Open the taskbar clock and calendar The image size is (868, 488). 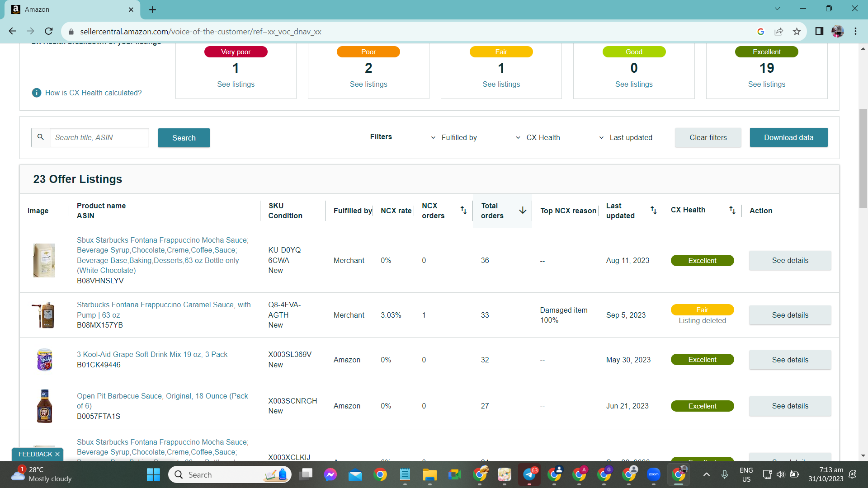click(826, 474)
